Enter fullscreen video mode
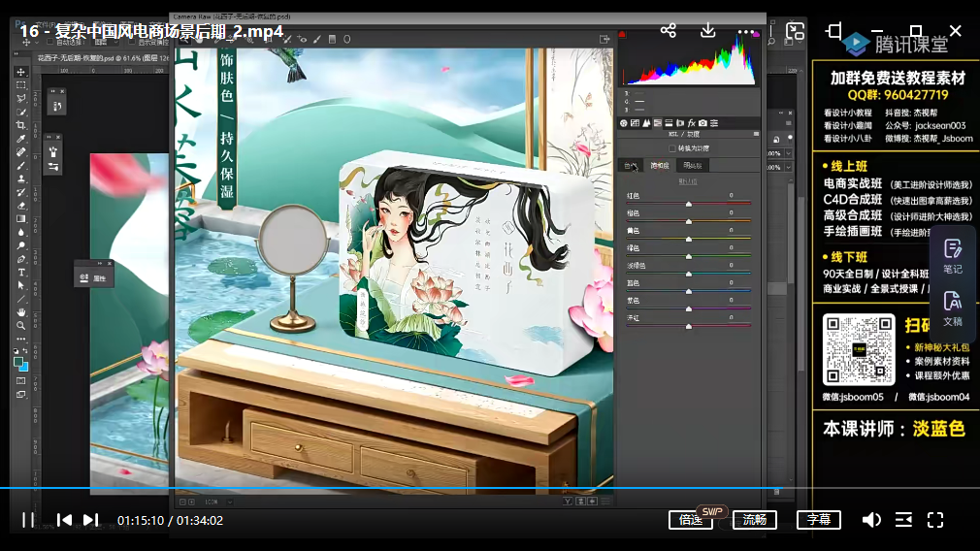 pos(935,520)
